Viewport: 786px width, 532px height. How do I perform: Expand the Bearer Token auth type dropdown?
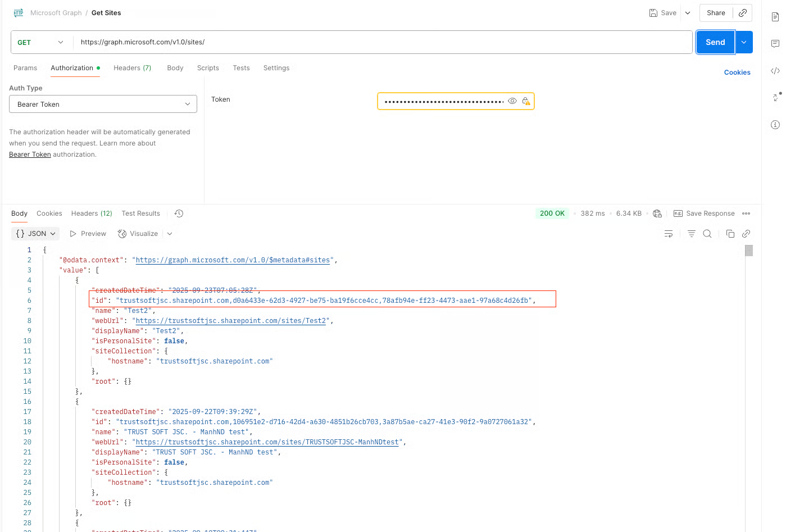pos(103,104)
